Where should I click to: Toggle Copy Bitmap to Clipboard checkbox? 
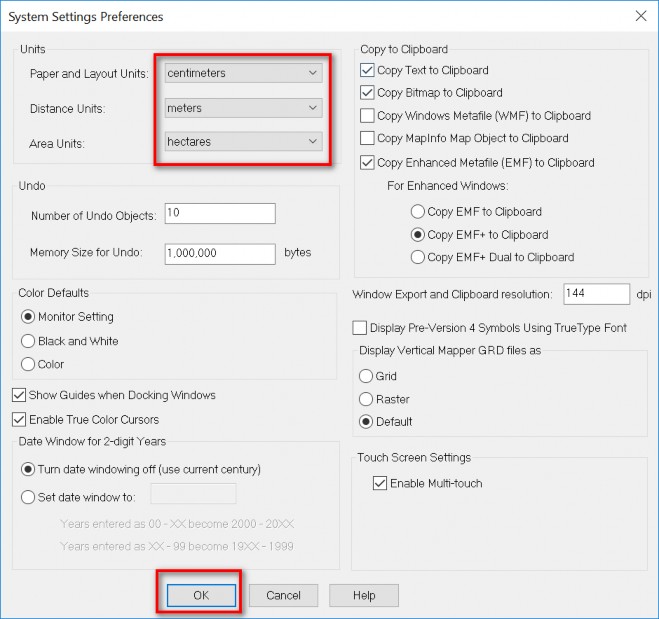368,93
